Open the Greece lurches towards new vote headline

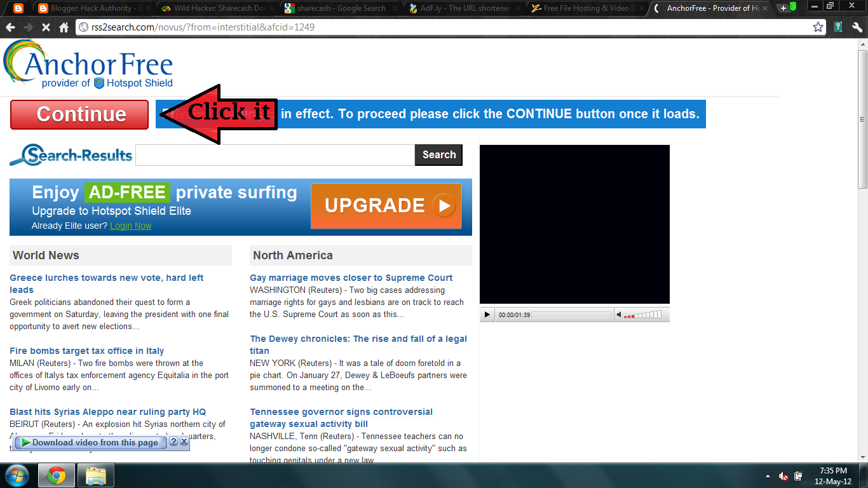pyautogui.click(x=107, y=284)
